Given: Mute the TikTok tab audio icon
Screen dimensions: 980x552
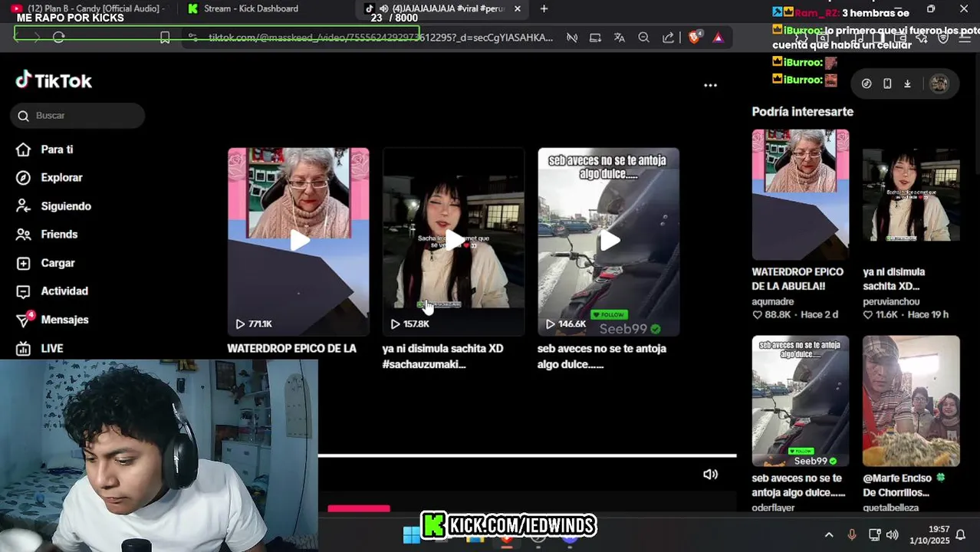Looking at the screenshot, I should [384, 8].
